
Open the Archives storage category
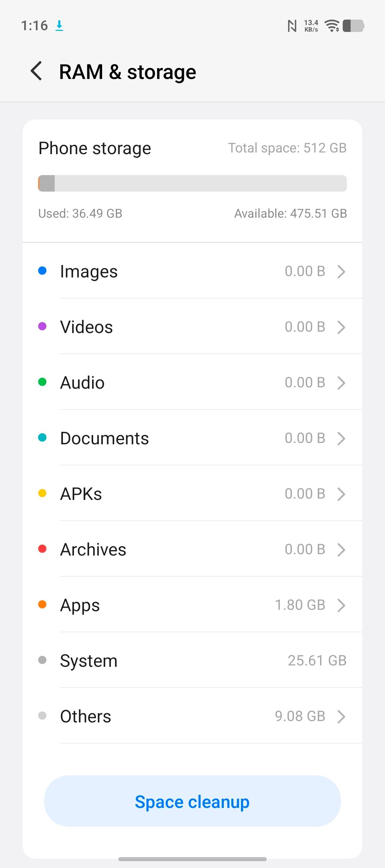pos(192,549)
